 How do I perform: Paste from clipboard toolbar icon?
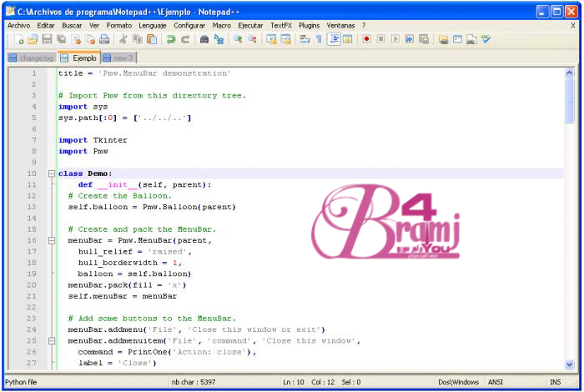pos(152,39)
